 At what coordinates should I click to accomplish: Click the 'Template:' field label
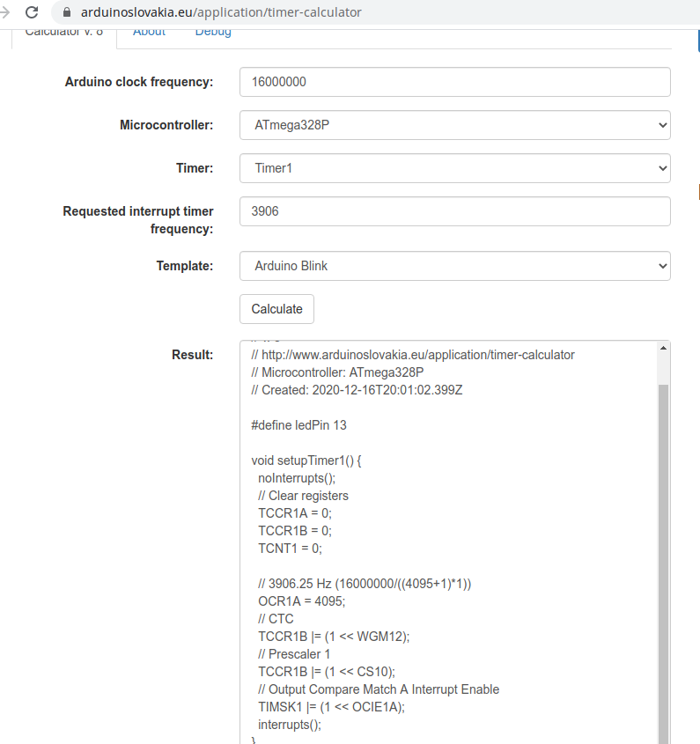pos(185,266)
